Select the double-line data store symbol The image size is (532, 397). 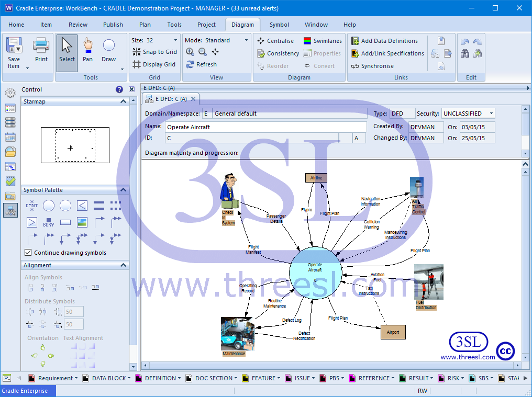(99, 206)
